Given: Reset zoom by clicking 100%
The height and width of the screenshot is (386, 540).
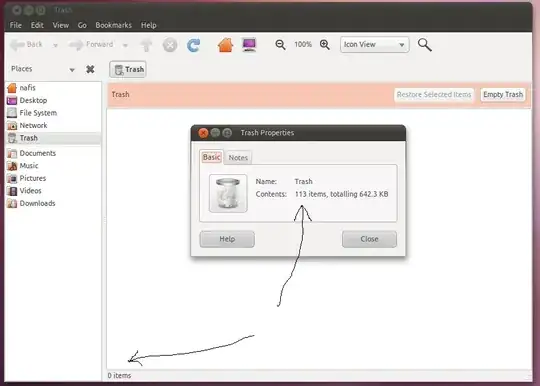Looking at the screenshot, I should pos(303,44).
